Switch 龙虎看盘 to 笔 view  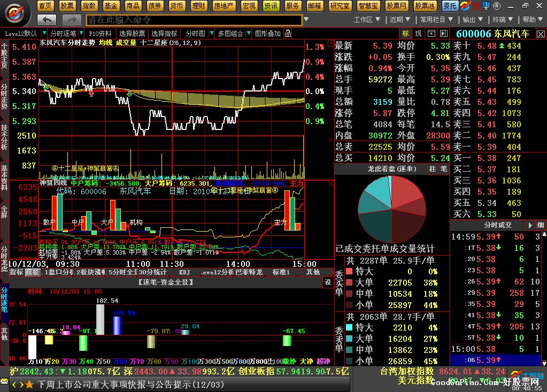[x=444, y=169]
